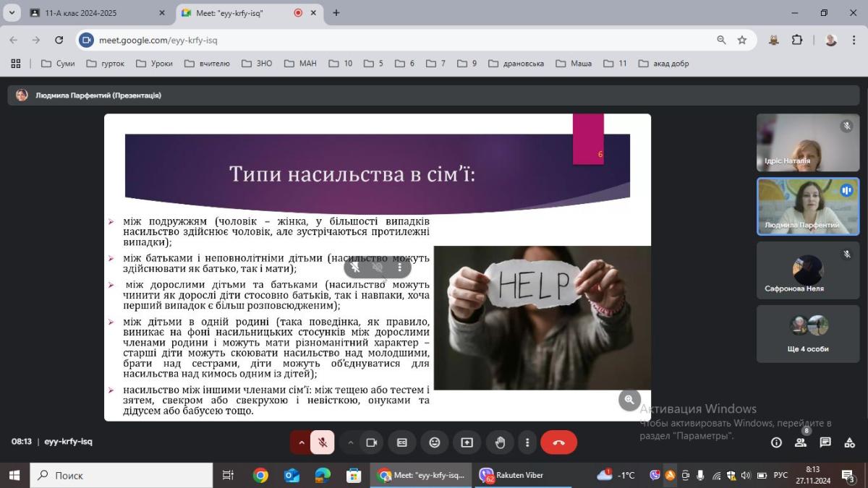
Task: Open the emoji reactions panel
Action: click(435, 442)
